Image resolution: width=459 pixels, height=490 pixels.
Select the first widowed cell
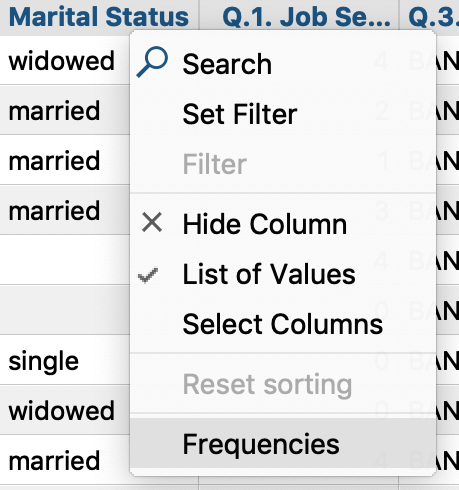(62, 61)
